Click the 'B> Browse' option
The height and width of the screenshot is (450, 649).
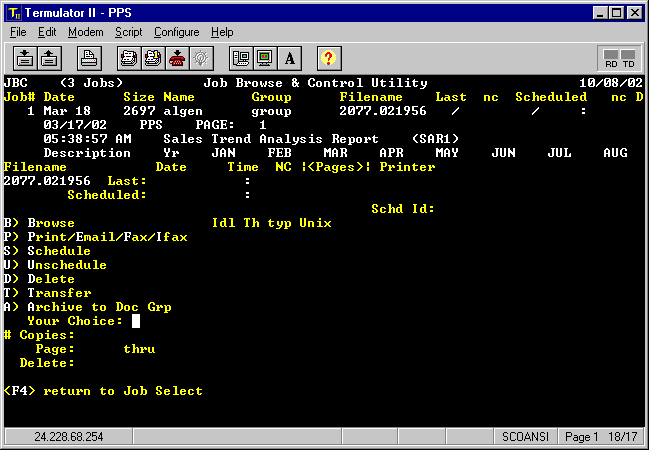coord(39,223)
